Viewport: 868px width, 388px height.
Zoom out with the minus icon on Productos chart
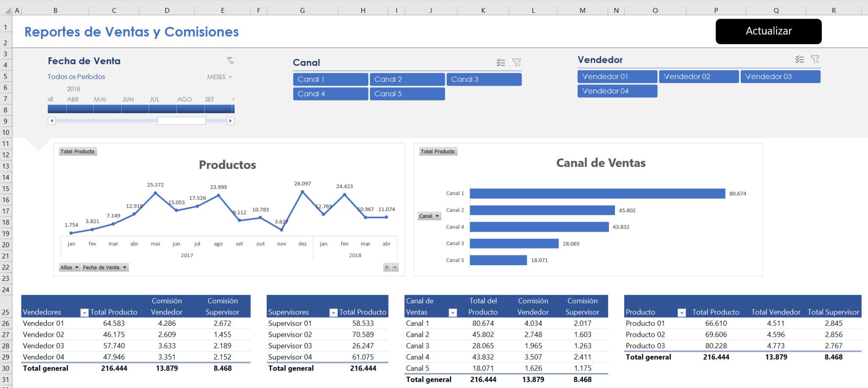tap(395, 267)
